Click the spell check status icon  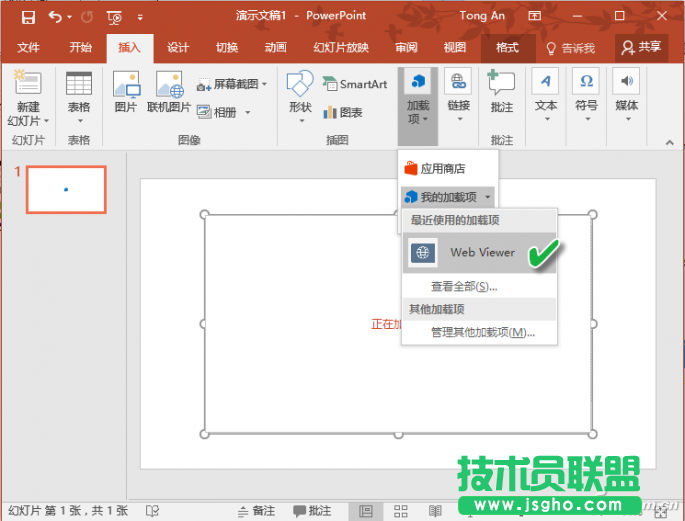click(152, 511)
